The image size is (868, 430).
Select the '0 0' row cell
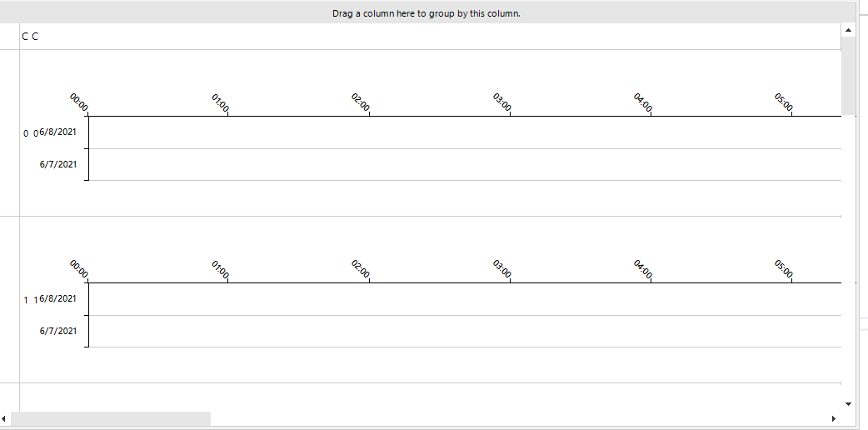coord(30,133)
